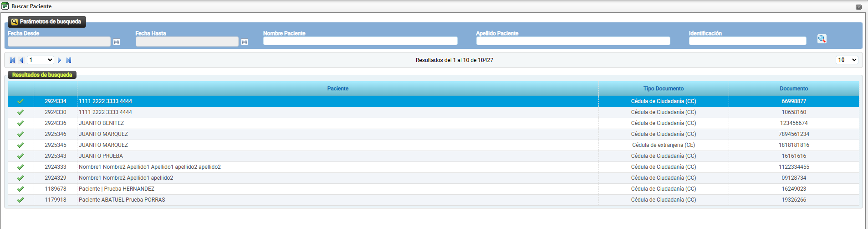
Task: Open the Fecha Desde calendar picker
Action: 117,42
